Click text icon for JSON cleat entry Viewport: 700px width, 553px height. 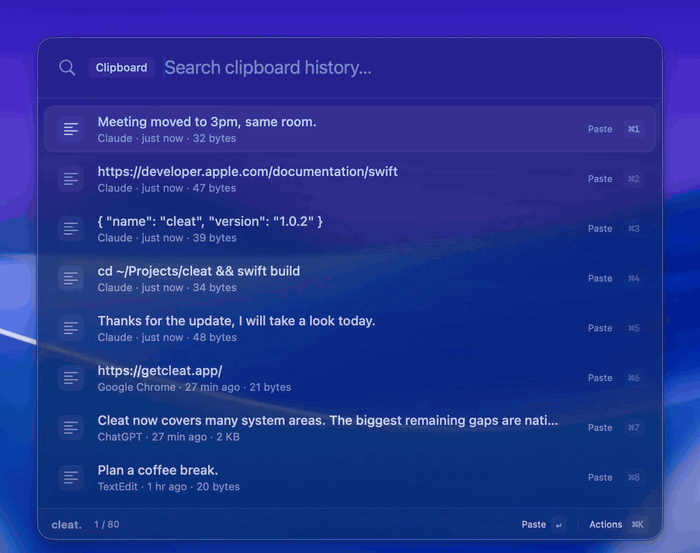coord(71,229)
